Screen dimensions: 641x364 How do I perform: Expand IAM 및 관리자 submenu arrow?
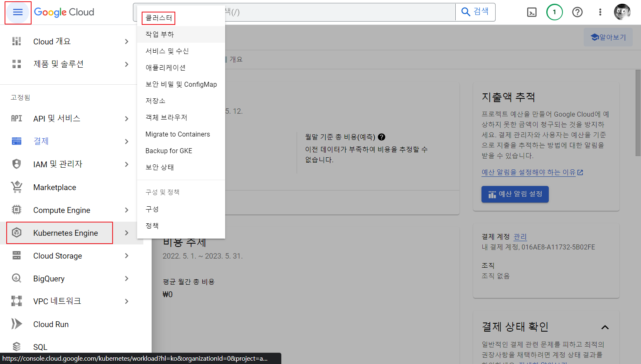[x=127, y=164]
